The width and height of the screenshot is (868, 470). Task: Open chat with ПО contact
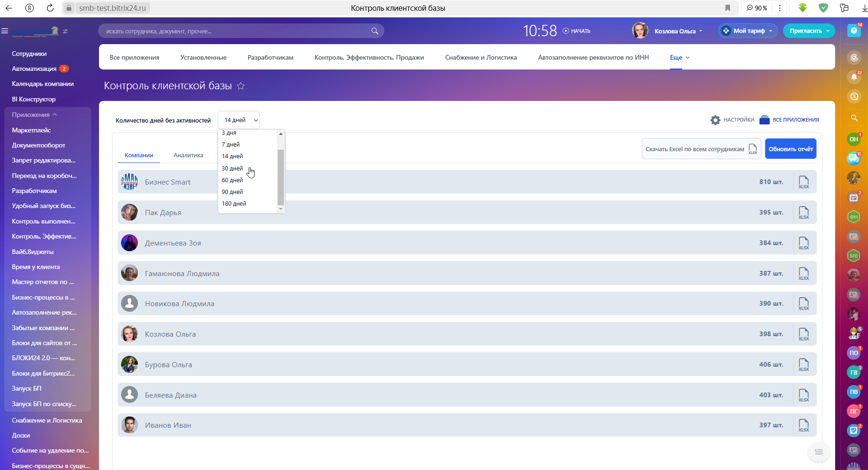854,353
